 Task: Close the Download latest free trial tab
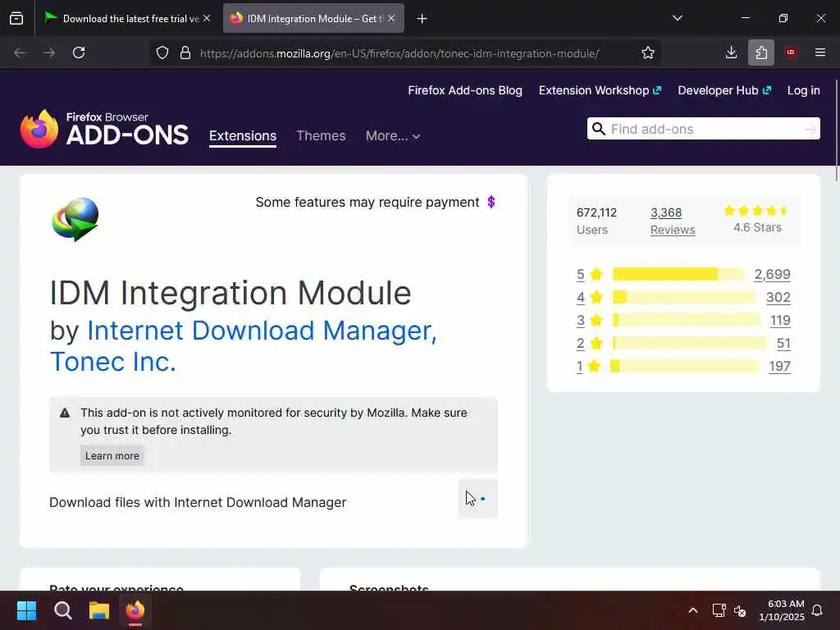pyautogui.click(x=207, y=18)
